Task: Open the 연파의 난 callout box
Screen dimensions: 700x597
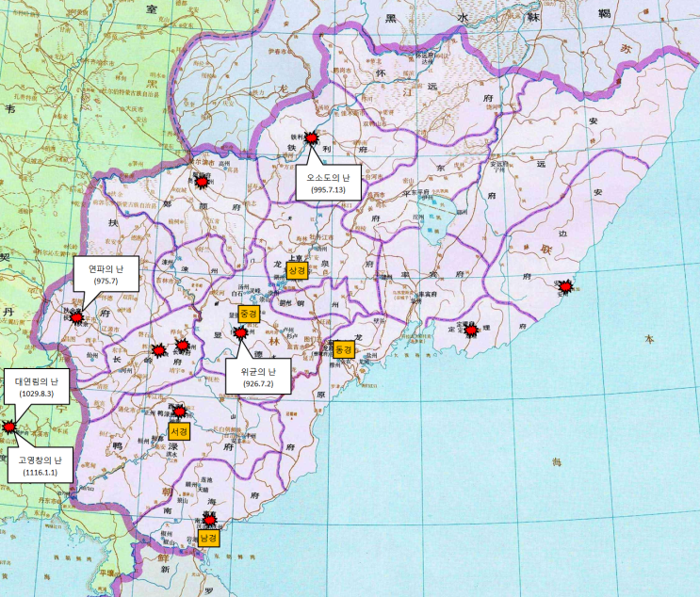Action: pos(106,274)
